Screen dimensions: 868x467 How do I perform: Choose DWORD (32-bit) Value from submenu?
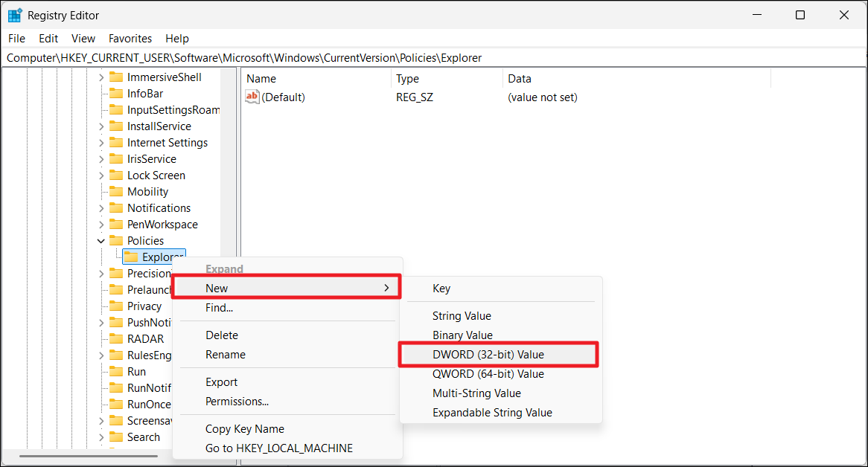[488, 355]
